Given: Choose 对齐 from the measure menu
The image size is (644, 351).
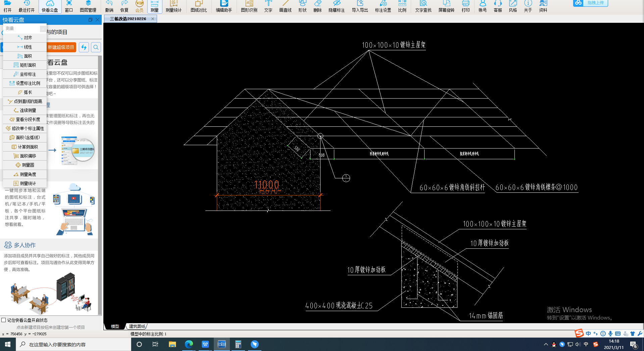Looking at the screenshot, I should coord(25,38).
